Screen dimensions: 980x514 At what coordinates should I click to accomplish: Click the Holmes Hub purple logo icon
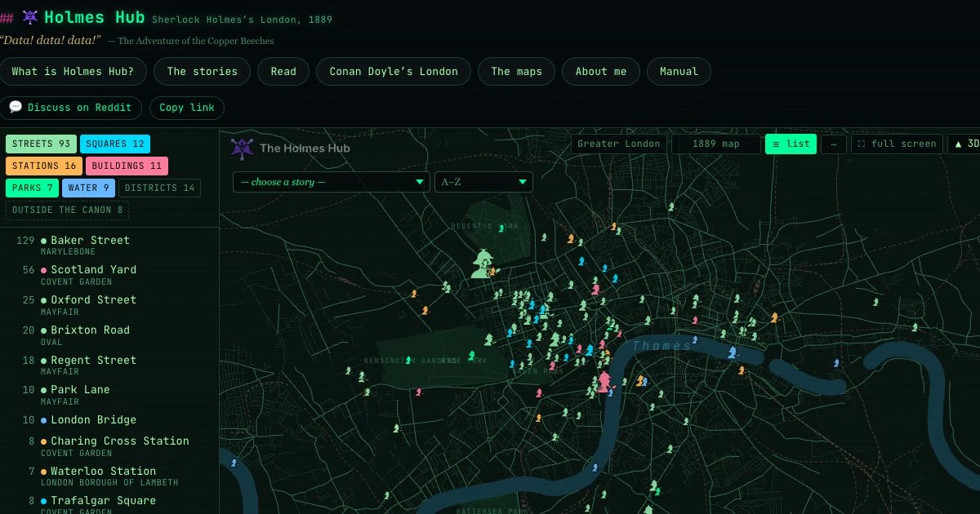(29, 17)
